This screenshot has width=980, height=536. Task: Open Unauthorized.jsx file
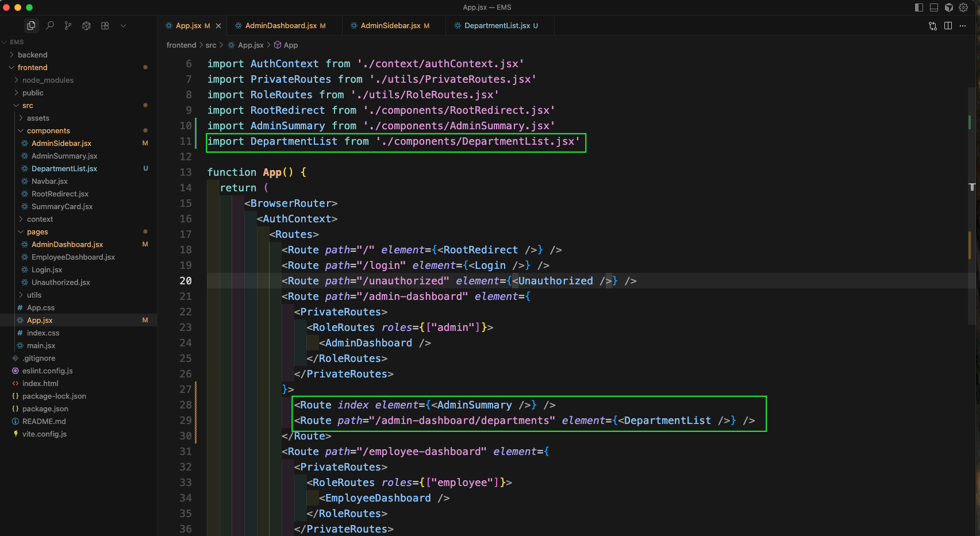click(78, 282)
